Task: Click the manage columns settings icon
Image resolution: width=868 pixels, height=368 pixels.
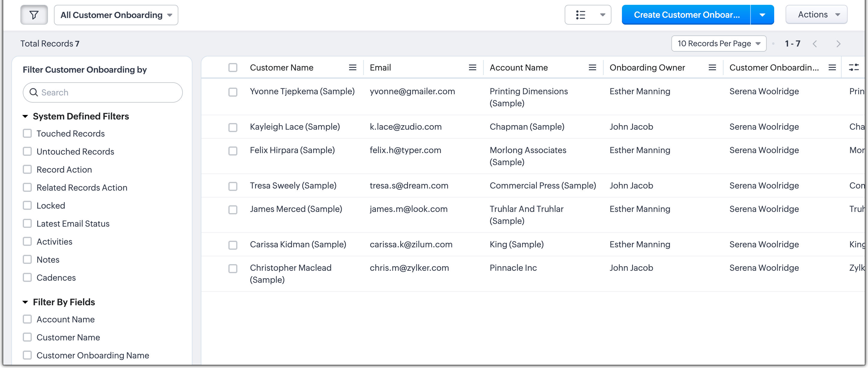Action: (x=854, y=68)
